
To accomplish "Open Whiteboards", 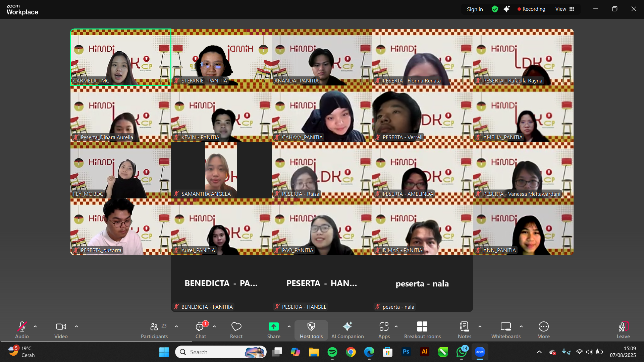I will pos(506,330).
